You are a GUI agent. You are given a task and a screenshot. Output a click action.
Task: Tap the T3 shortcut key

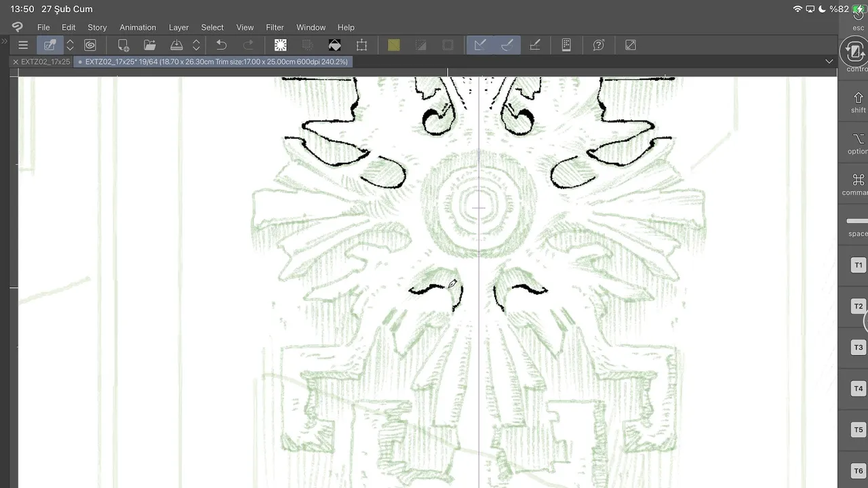coord(859,348)
